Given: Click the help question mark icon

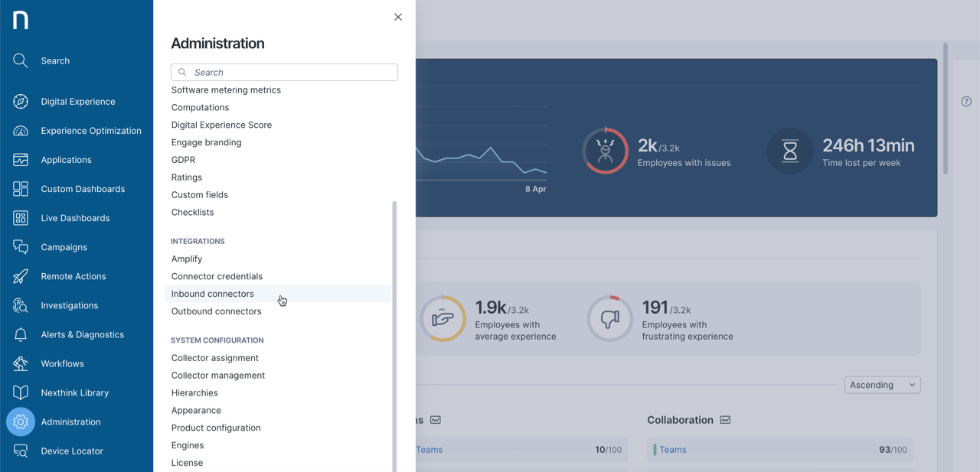Looking at the screenshot, I should [x=966, y=102].
